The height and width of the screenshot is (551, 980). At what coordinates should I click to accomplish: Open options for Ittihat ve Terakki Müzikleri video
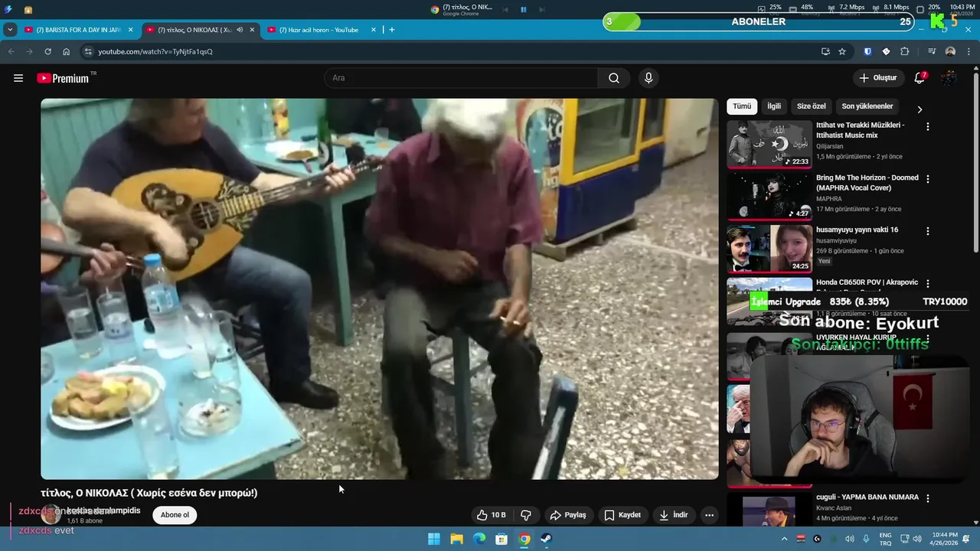tap(928, 126)
